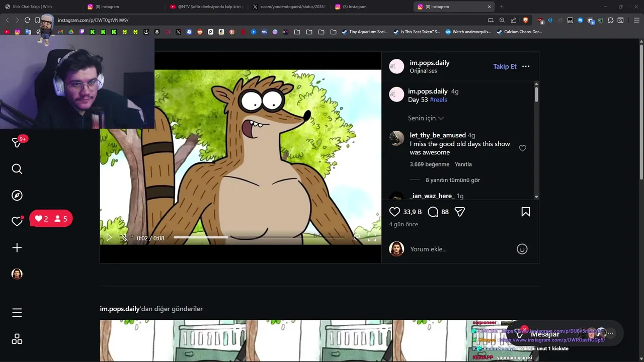
Task: Reply to the comment with Yanıtla
Action: (x=463, y=164)
